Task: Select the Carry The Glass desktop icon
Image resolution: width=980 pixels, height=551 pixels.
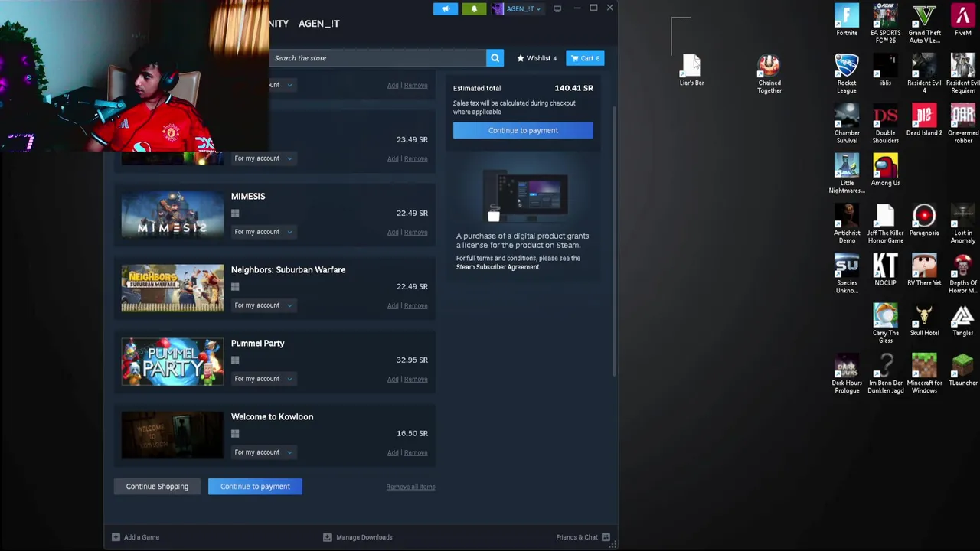Action: (x=885, y=323)
